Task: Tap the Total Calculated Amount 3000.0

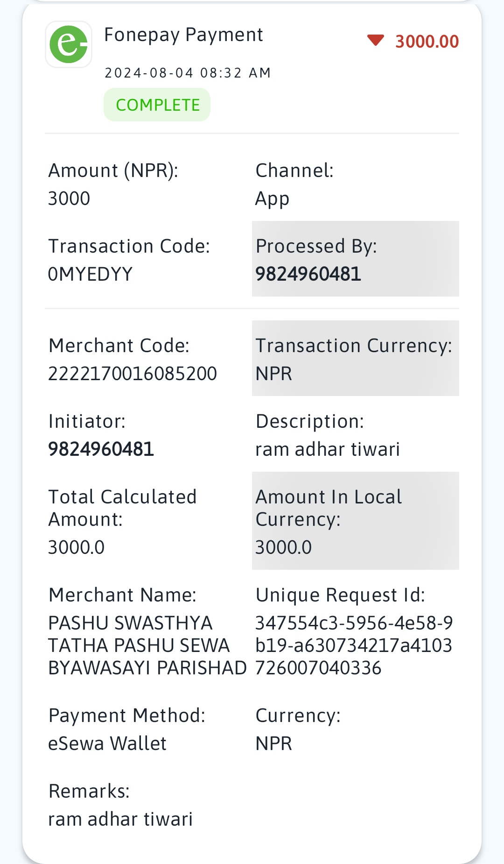Action: point(77,547)
